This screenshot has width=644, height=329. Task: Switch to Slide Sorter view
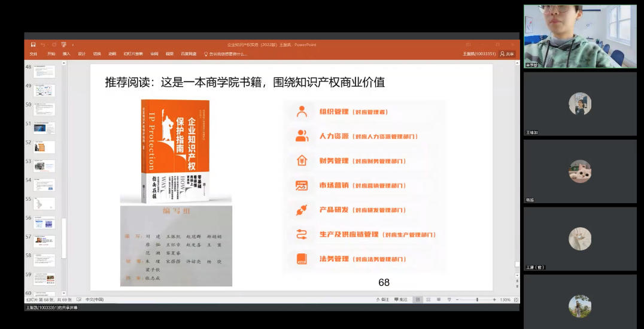[x=428, y=300]
